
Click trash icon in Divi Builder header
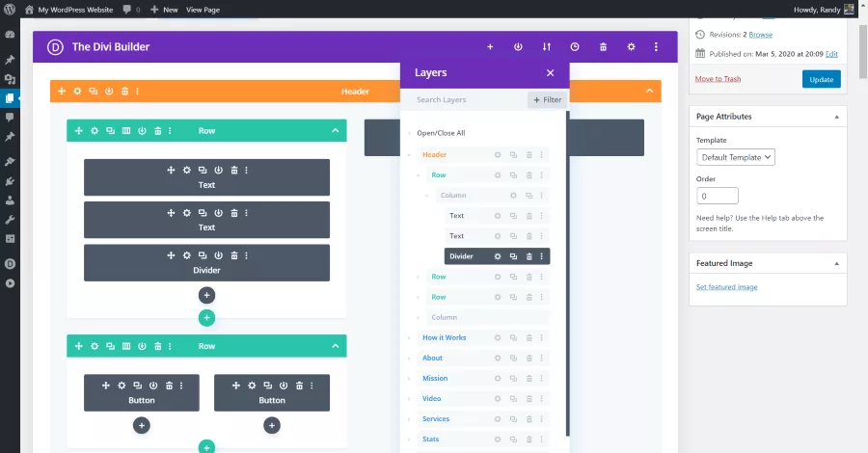[603, 47]
